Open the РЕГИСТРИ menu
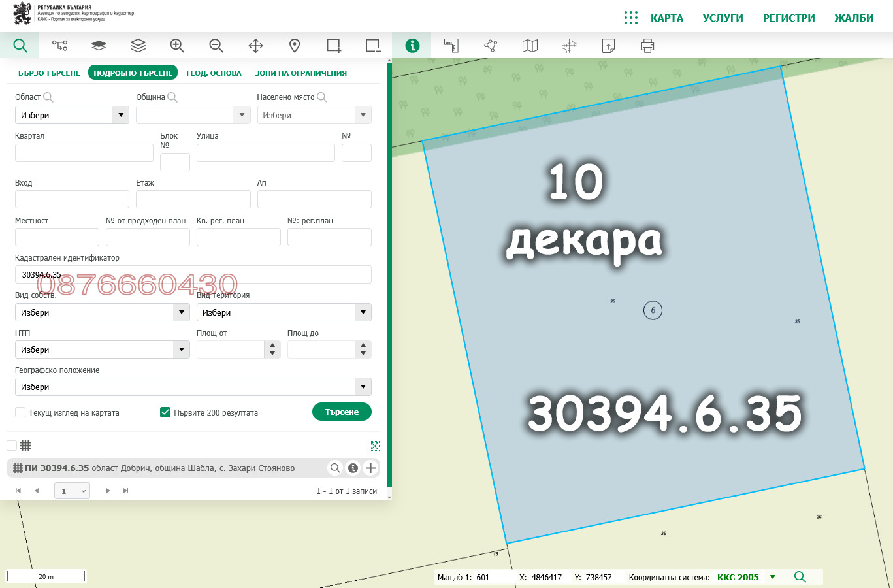Viewport: 893px width, 588px height. [788, 18]
